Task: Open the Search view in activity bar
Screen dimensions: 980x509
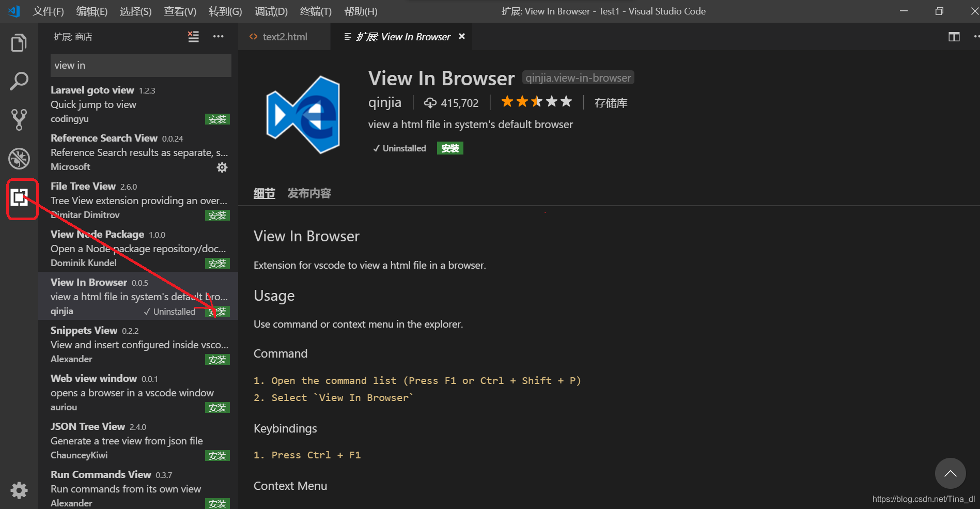Action: 19,81
